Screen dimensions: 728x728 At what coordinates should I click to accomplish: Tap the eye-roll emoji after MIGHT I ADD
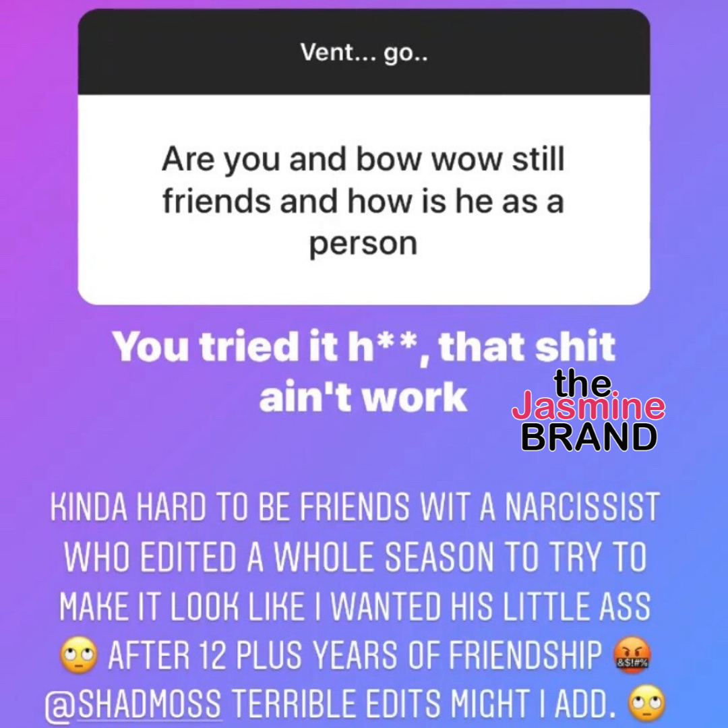tap(646, 703)
